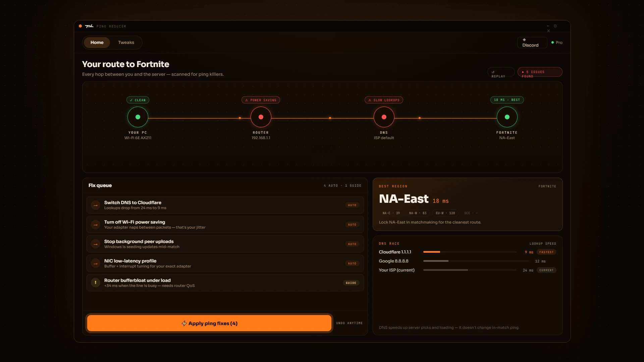Apply ping fixes (4)
The image size is (644, 362).
[209, 323]
